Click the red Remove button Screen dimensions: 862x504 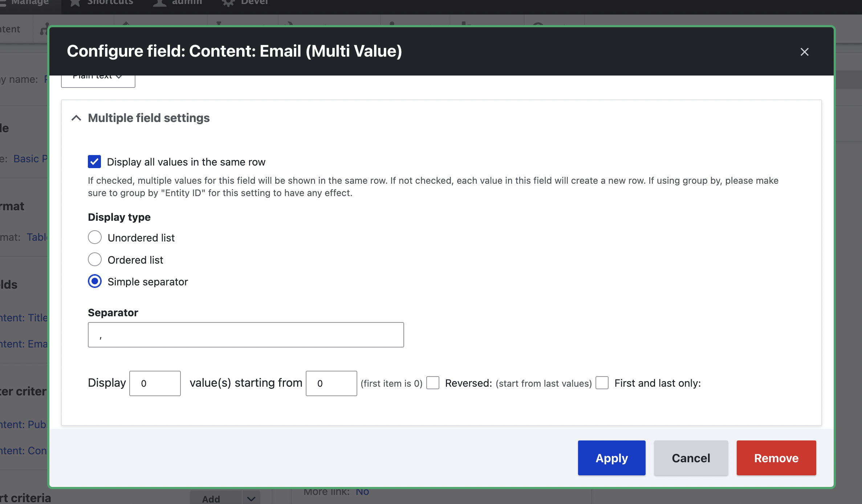pyautogui.click(x=776, y=458)
